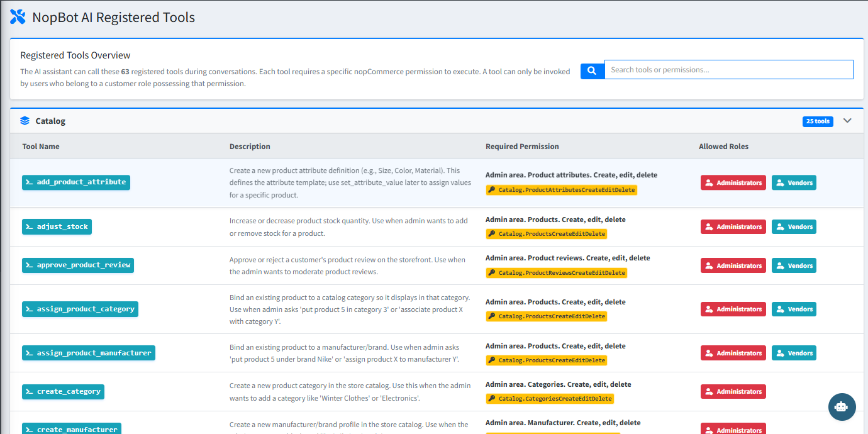Click Administrators role in assign_product_manufacturer row
The height and width of the screenshot is (434, 868).
(733, 353)
